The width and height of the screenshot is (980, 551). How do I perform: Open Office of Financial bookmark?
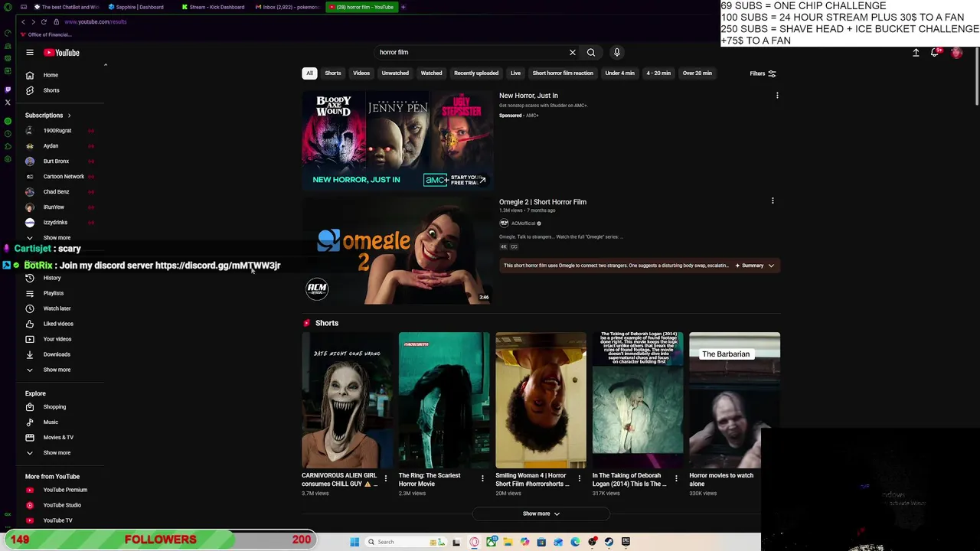tap(46, 34)
